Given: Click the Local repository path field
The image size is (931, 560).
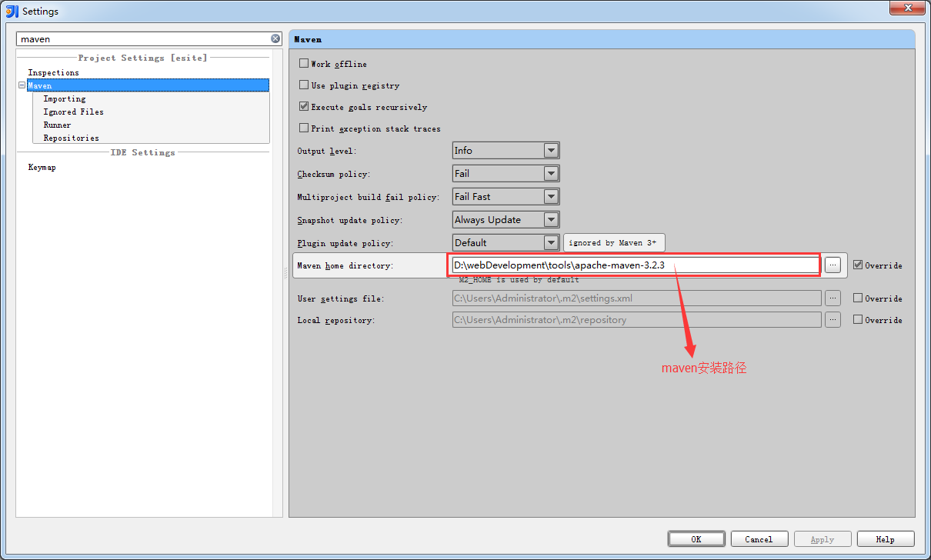Looking at the screenshot, I should 636,319.
